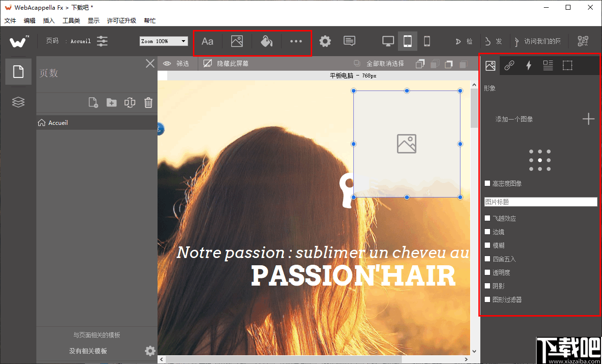Open the 插入 menu
The width and height of the screenshot is (602, 364).
coord(49,21)
